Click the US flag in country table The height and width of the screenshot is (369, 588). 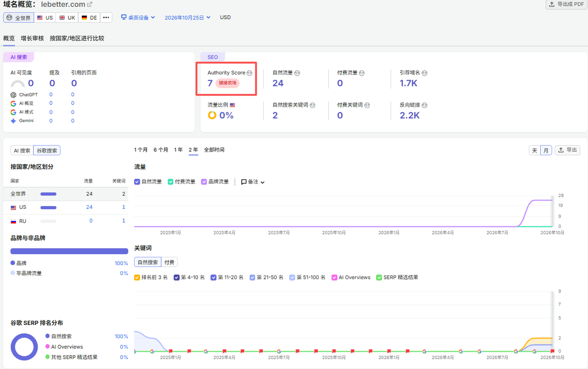(13, 207)
